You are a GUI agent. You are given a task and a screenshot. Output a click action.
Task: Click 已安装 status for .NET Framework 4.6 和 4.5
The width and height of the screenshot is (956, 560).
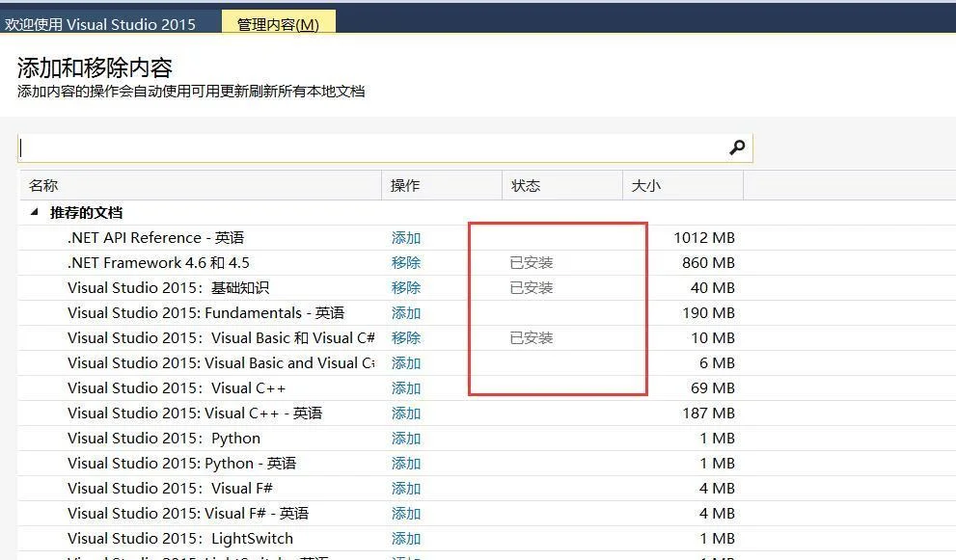click(x=531, y=262)
